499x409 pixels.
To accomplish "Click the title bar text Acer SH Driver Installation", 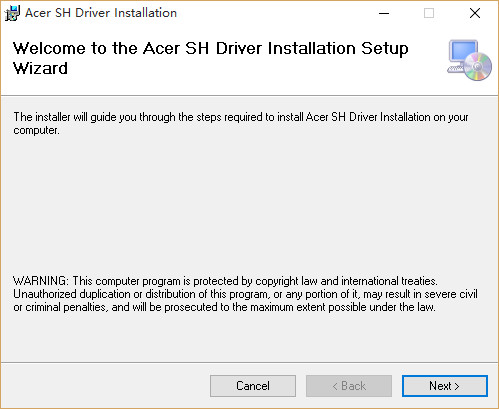I will (101, 13).
